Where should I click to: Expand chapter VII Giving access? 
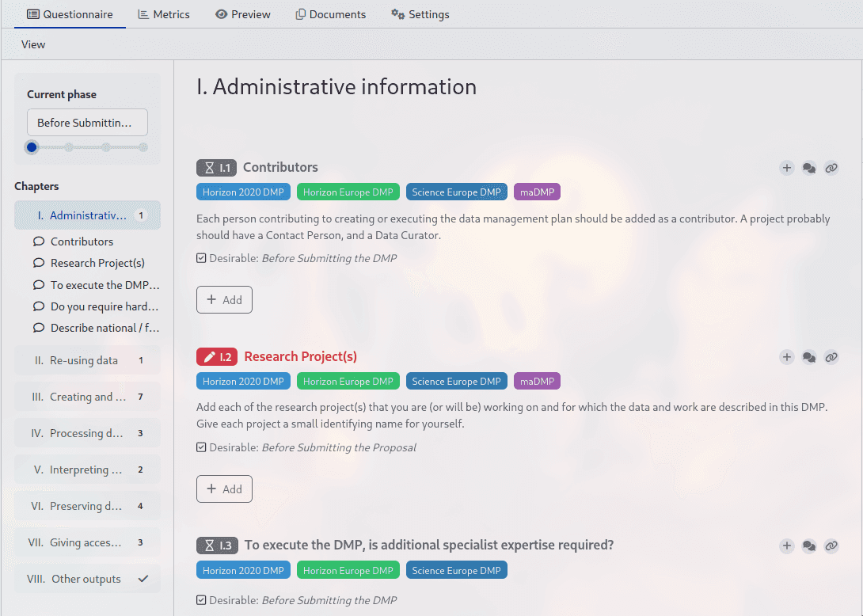point(88,542)
